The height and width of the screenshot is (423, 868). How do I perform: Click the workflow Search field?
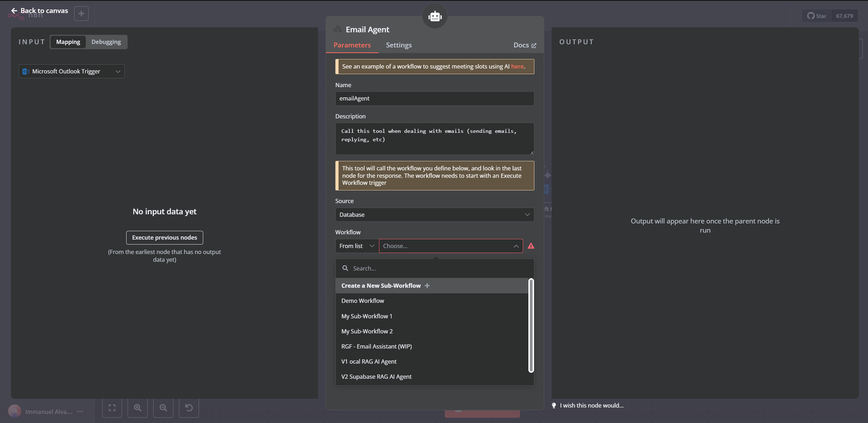434,268
